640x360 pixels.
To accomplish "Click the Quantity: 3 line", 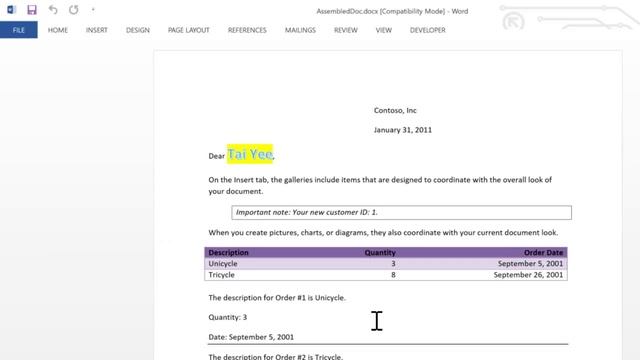I will tap(228, 317).
